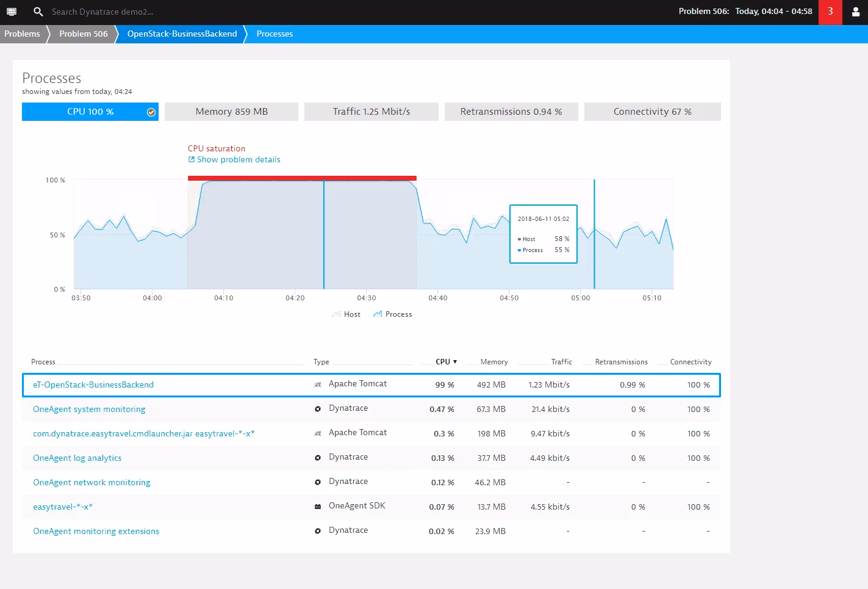Viewport: 868px width, 589px height.
Task: Click the 99 % CPU value
Action: (445, 385)
